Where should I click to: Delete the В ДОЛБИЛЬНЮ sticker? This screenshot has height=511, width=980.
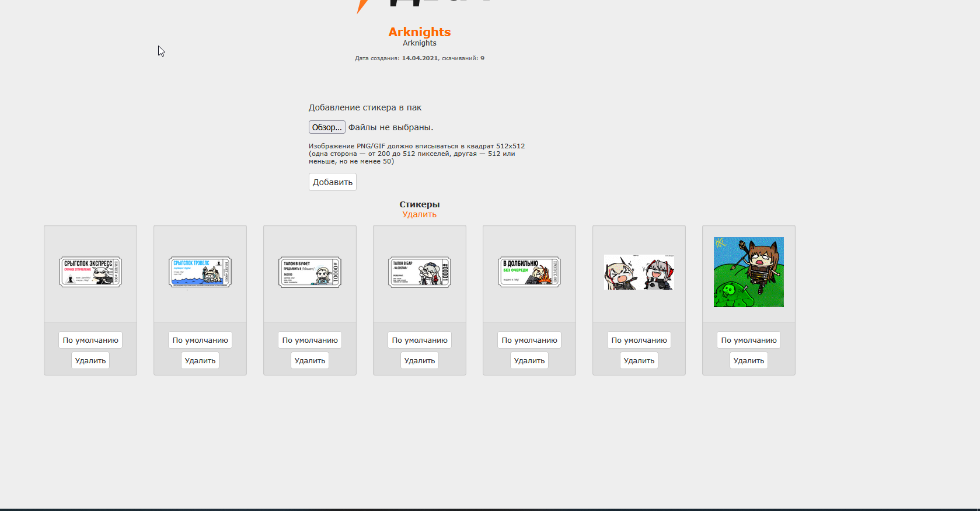coord(529,360)
